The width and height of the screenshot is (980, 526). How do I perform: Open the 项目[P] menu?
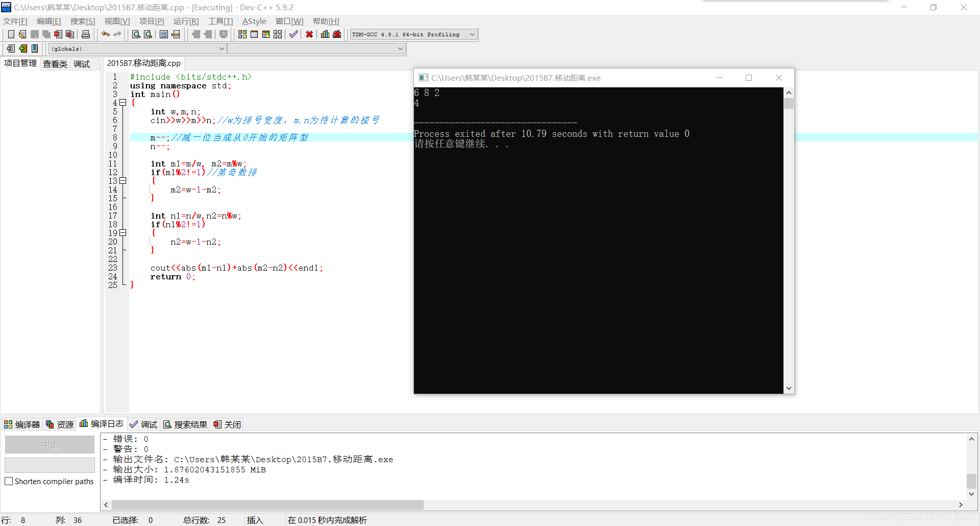pyautogui.click(x=152, y=21)
